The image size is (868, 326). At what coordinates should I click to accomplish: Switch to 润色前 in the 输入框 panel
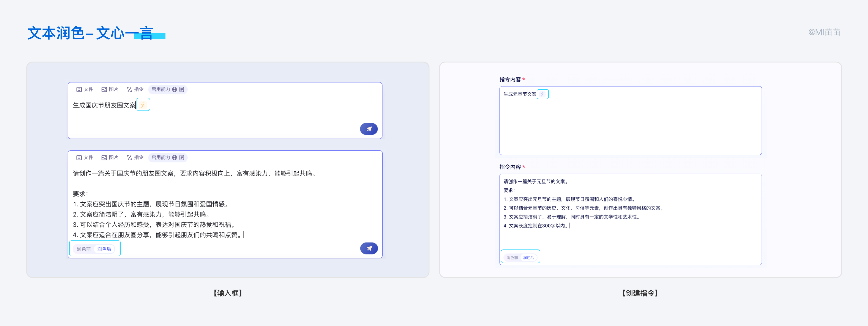(x=84, y=249)
